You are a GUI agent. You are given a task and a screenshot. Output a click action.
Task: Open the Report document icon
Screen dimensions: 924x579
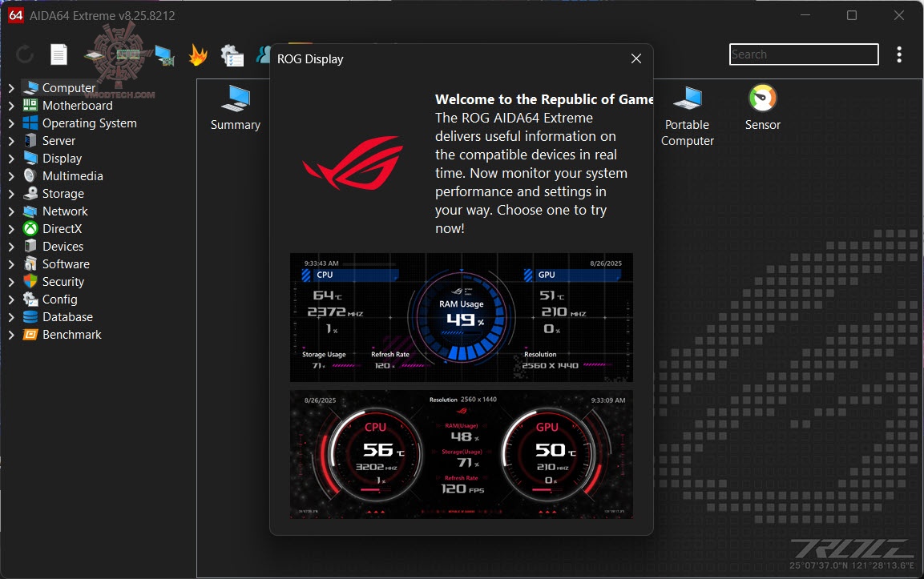pos(59,54)
